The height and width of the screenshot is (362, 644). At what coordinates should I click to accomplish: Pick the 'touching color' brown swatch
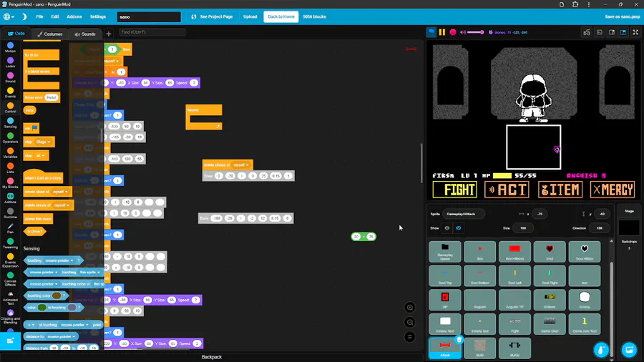tap(57, 295)
